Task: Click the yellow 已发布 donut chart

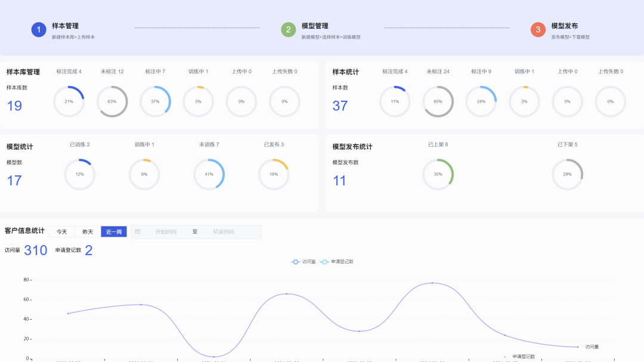Action: (x=274, y=174)
